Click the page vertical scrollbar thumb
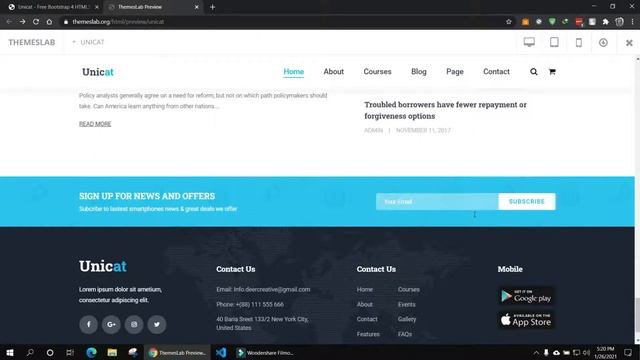This screenshot has height=360, width=640. [637, 315]
